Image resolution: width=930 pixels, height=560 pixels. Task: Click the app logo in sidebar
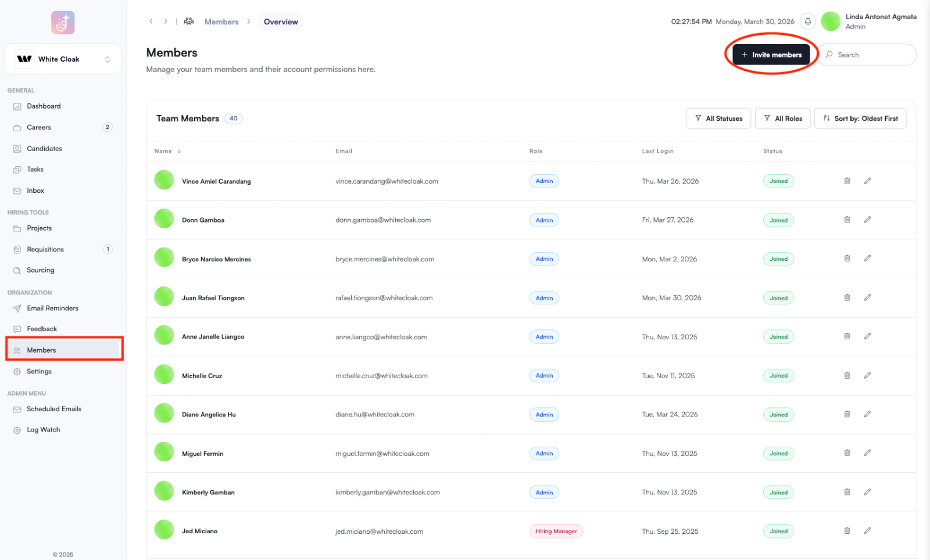(x=63, y=23)
